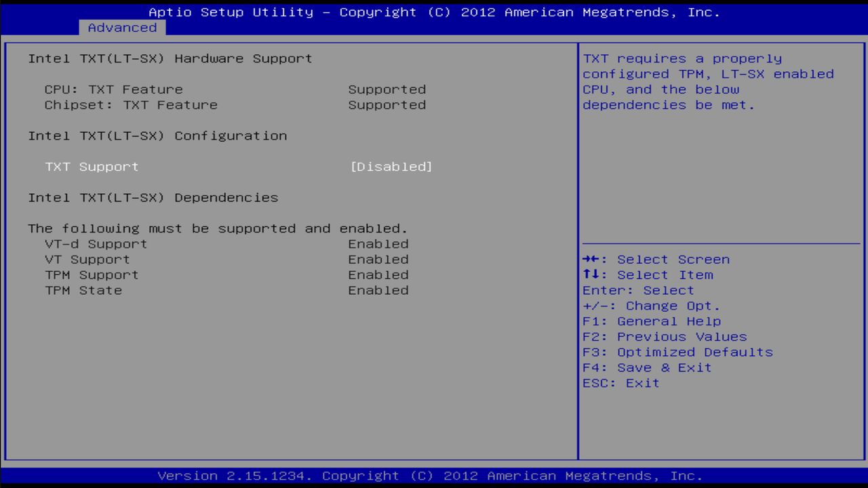Click the VT-d Support label

coord(96,244)
